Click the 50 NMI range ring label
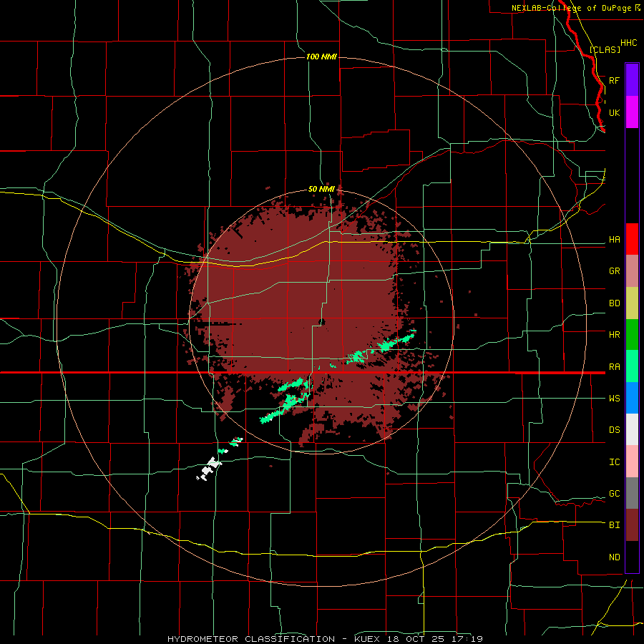This screenshot has width=644, height=644. [x=321, y=189]
